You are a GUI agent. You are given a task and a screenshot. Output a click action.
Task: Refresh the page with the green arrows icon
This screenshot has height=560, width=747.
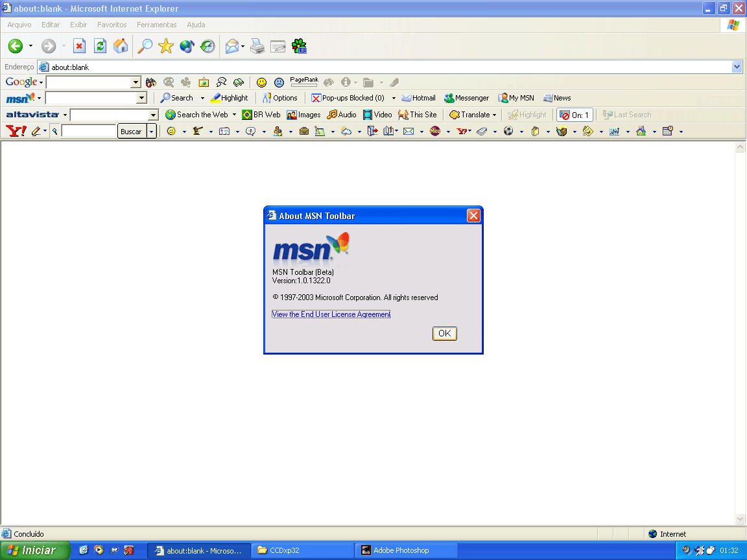coord(100,46)
